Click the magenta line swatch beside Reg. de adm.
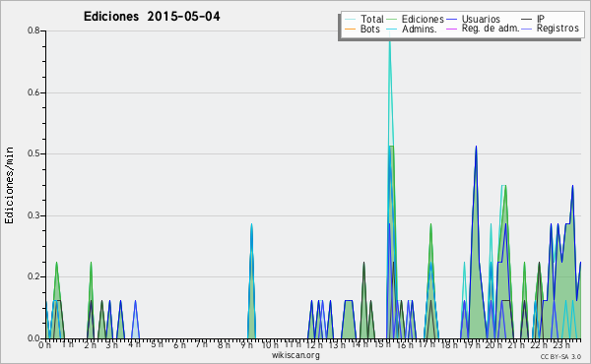 [451, 29]
